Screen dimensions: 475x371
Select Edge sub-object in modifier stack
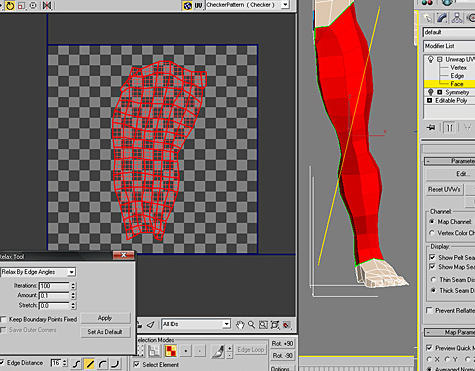tap(457, 76)
